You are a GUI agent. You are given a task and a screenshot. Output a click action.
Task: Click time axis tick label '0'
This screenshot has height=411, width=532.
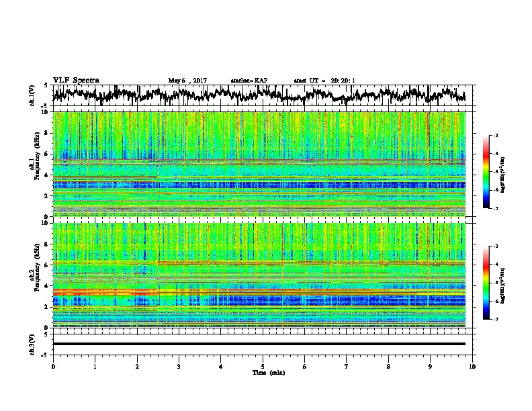click(x=53, y=367)
